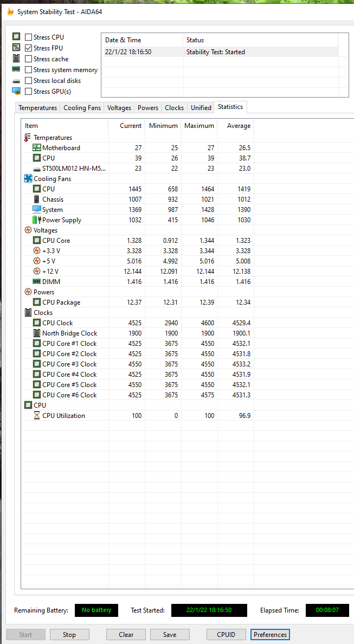Click the hourglass icon of CPU Utilization
This screenshot has width=354, height=644.
[x=37, y=415]
